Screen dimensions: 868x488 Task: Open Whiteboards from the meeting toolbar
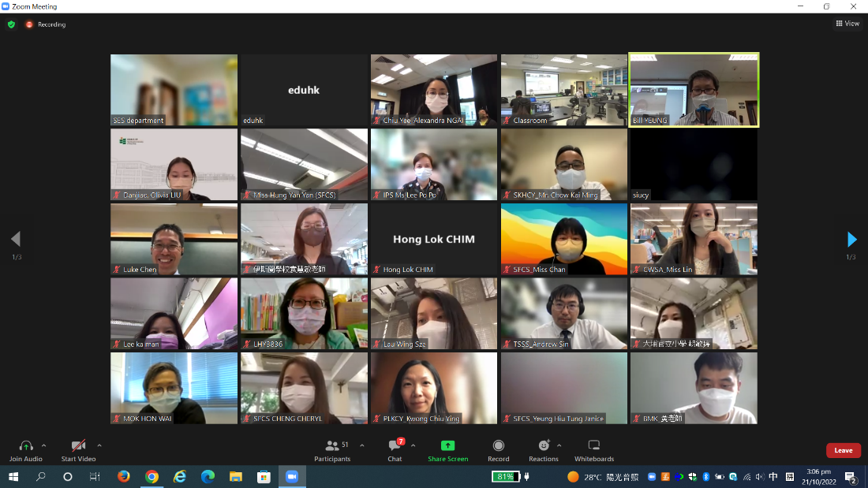coord(594,446)
